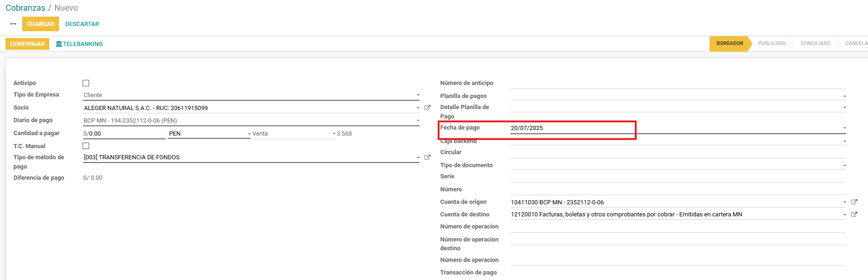This screenshot has width=868, height=280.
Task: Click the Telebanking bank icon
Action: click(x=59, y=44)
